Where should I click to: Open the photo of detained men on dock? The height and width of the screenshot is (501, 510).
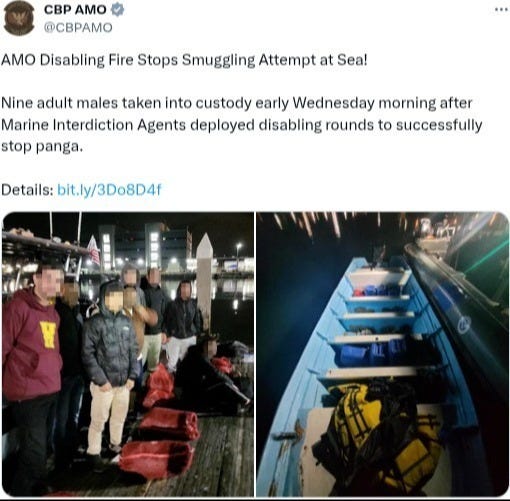128,354
